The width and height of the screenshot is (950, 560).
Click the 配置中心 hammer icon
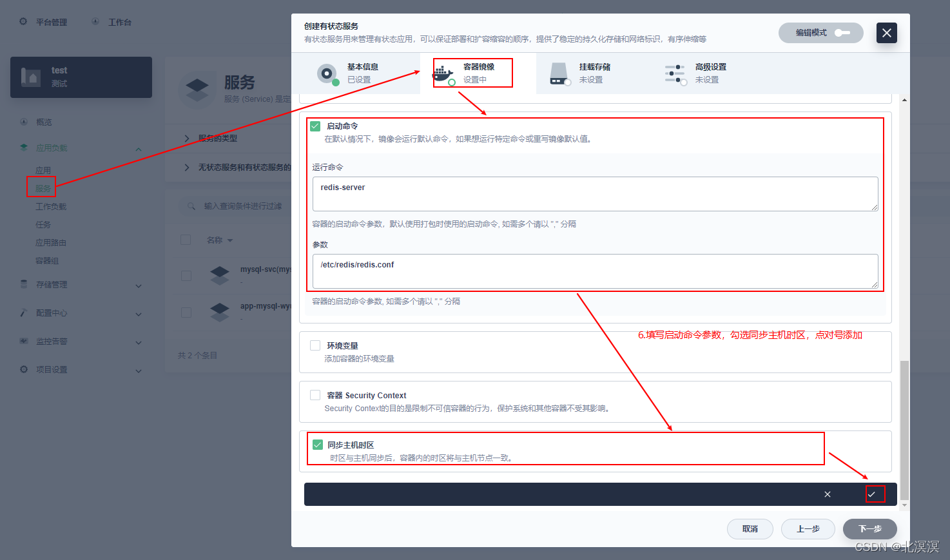(24, 313)
